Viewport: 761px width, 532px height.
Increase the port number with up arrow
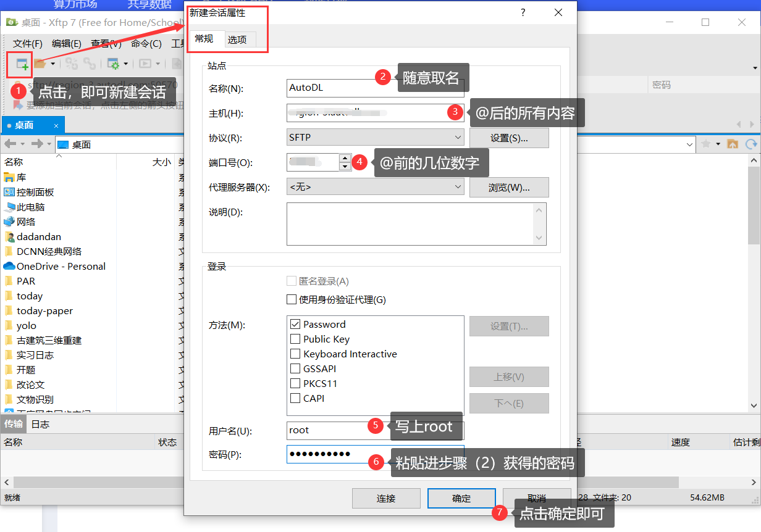345,158
